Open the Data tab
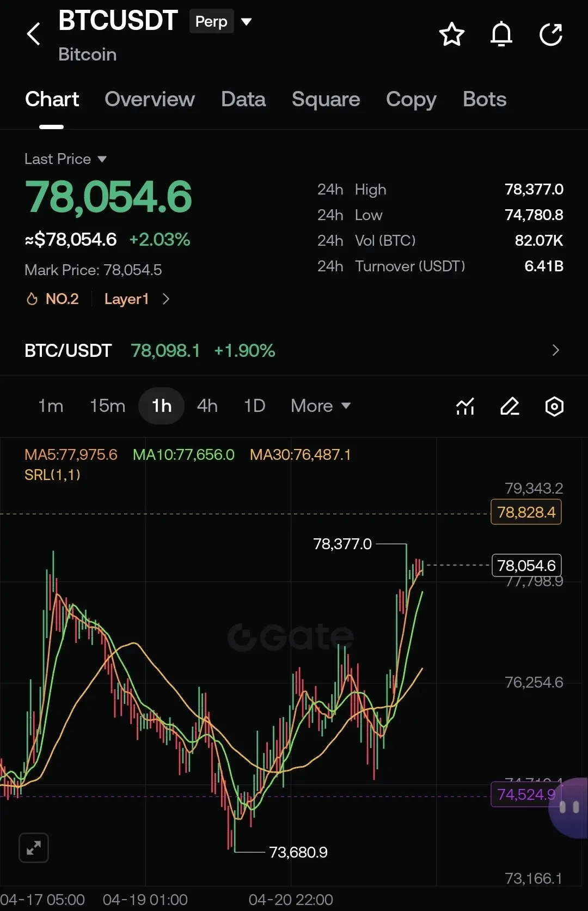This screenshot has width=588, height=911. click(x=243, y=99)
